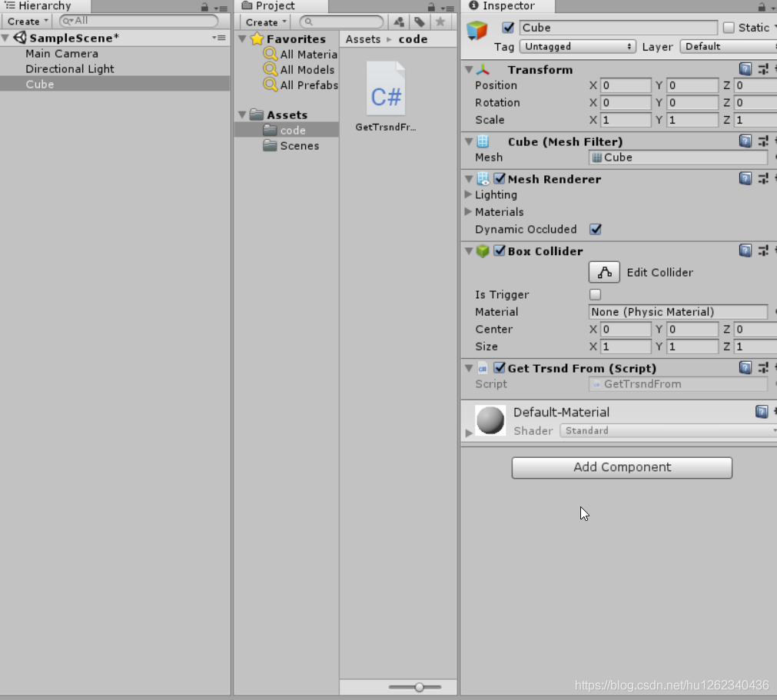Open the Hierarchy Create dropdown
Screen dimensions: 777x700
click(27, 22)
